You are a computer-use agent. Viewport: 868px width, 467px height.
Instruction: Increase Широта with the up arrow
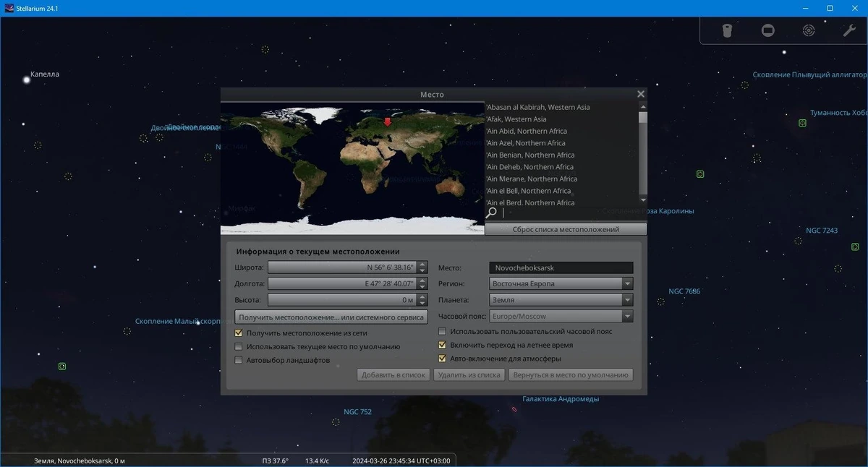tap(422, 265)
